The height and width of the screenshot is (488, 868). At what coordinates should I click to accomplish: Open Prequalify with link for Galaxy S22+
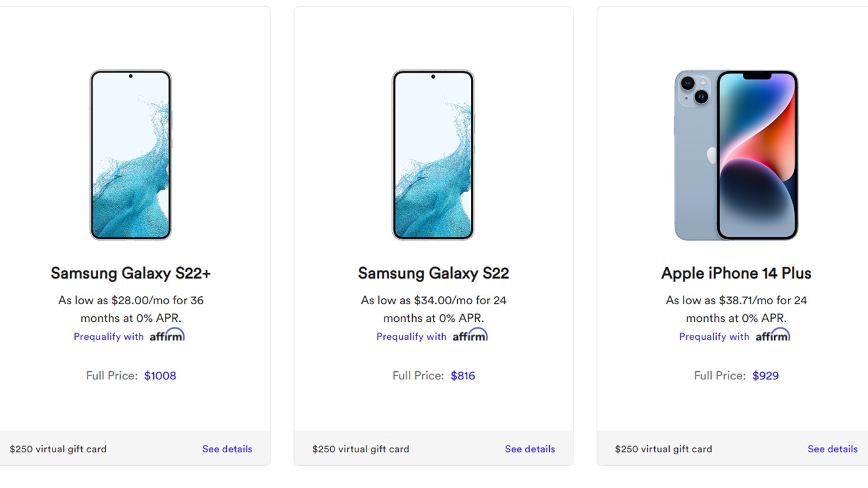[109, 337]
